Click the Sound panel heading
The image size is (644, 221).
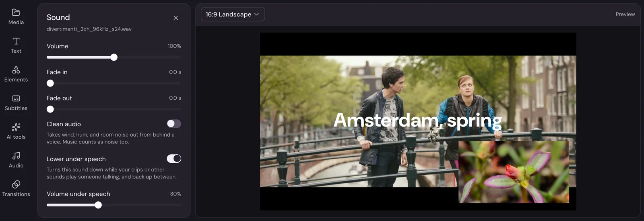click(x=58, y=18)
